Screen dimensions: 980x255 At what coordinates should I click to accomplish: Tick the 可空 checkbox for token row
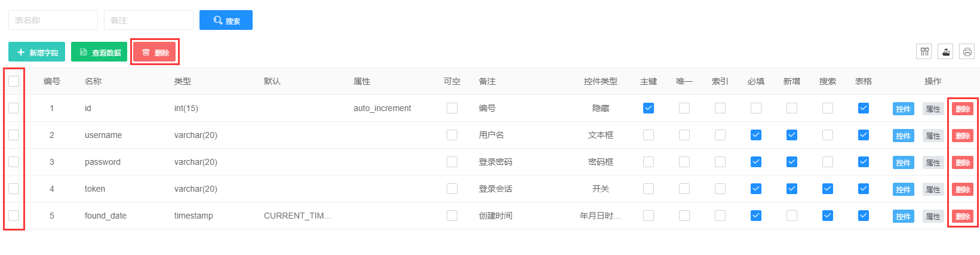tap(452, 189)
